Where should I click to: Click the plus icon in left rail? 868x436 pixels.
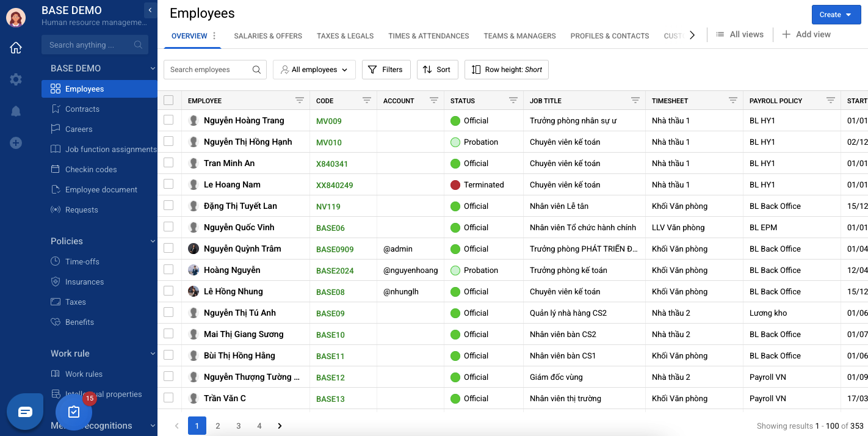(x=16, y=143)
